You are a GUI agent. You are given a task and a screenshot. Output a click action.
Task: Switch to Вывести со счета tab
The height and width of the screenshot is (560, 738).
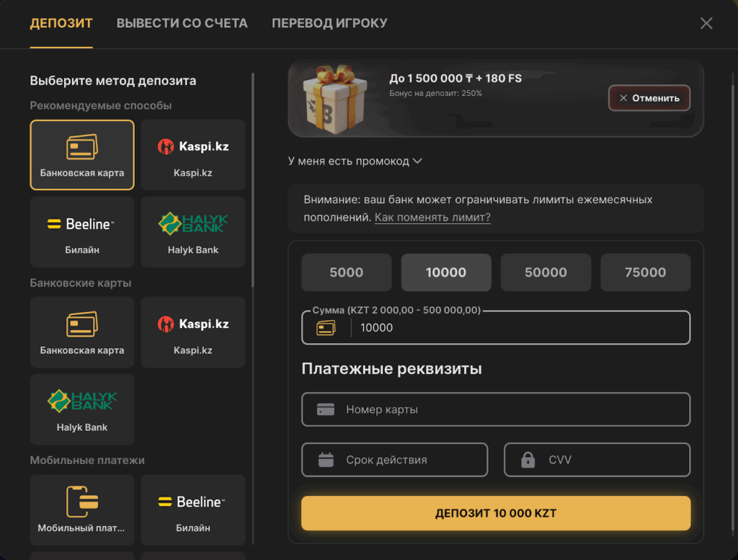tap(182, 23)
